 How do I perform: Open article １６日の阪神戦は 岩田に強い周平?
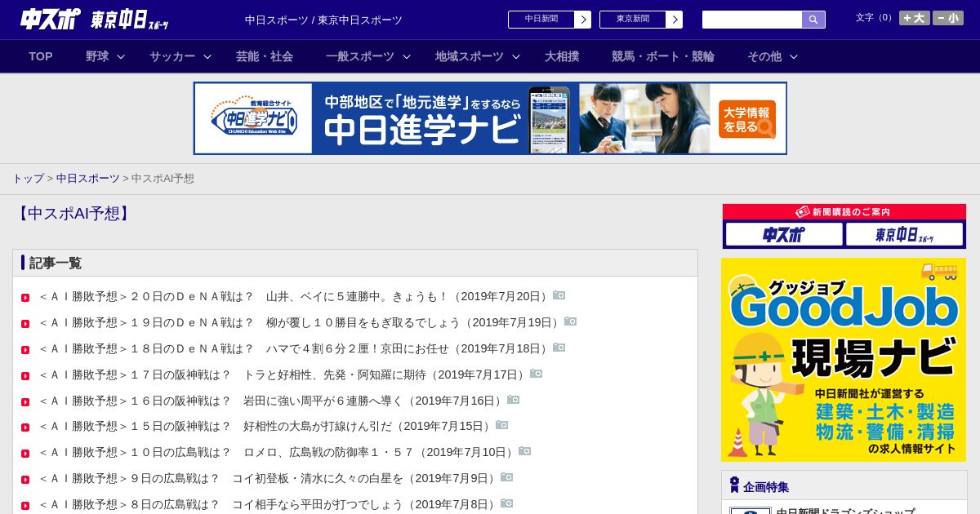(272, 401)
